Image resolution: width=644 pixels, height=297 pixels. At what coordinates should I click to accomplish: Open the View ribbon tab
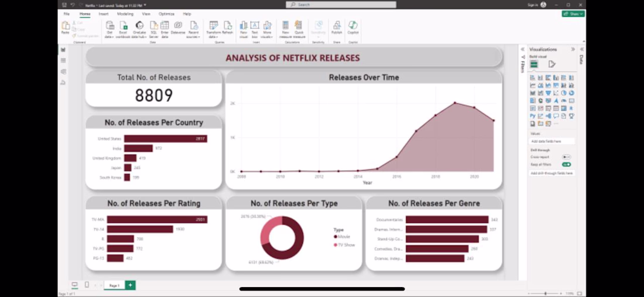146,14
